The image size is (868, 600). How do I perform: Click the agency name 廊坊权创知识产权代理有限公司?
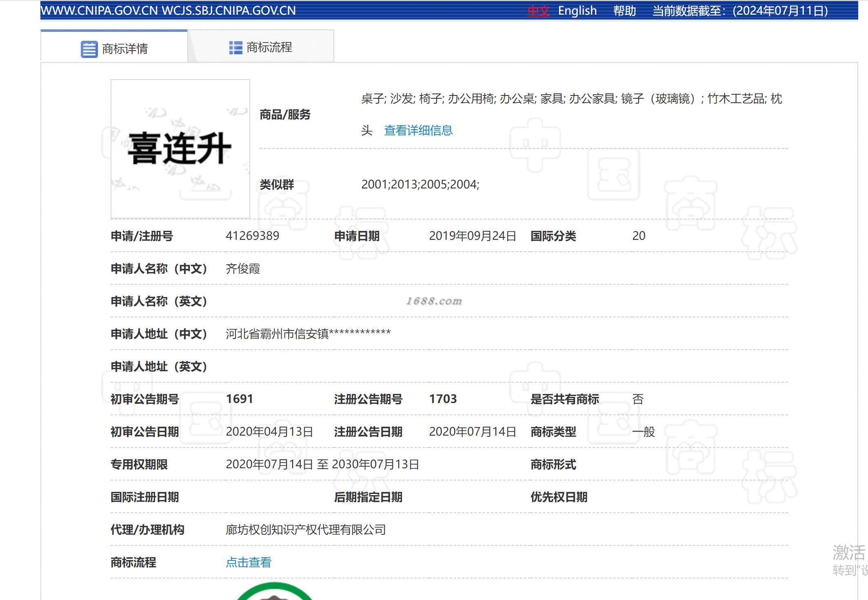[306, 530]
